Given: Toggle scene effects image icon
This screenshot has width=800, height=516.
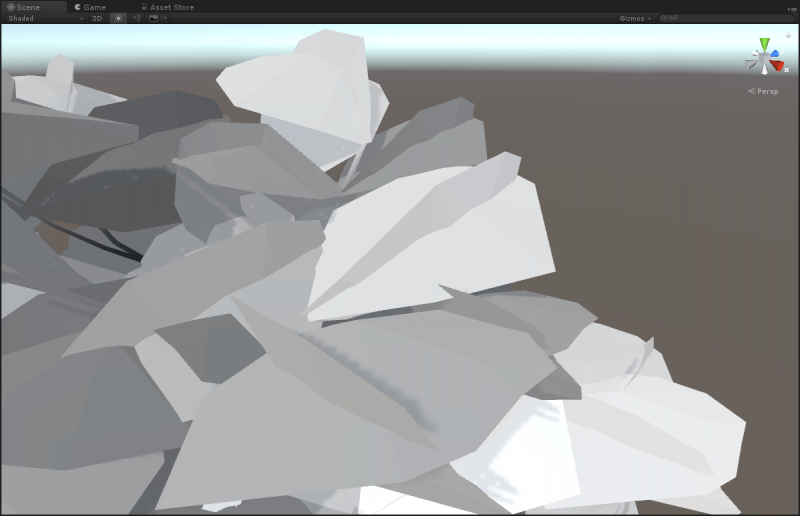Looking at the screenshot, I should 153,18.
